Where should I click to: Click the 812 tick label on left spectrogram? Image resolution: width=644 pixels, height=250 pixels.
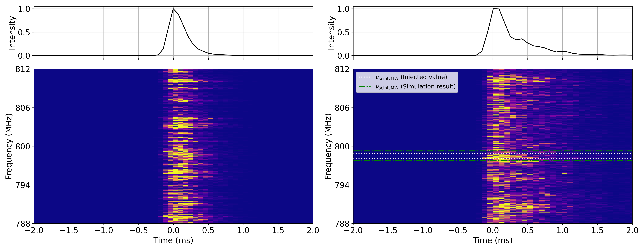[x=23, y=69]
